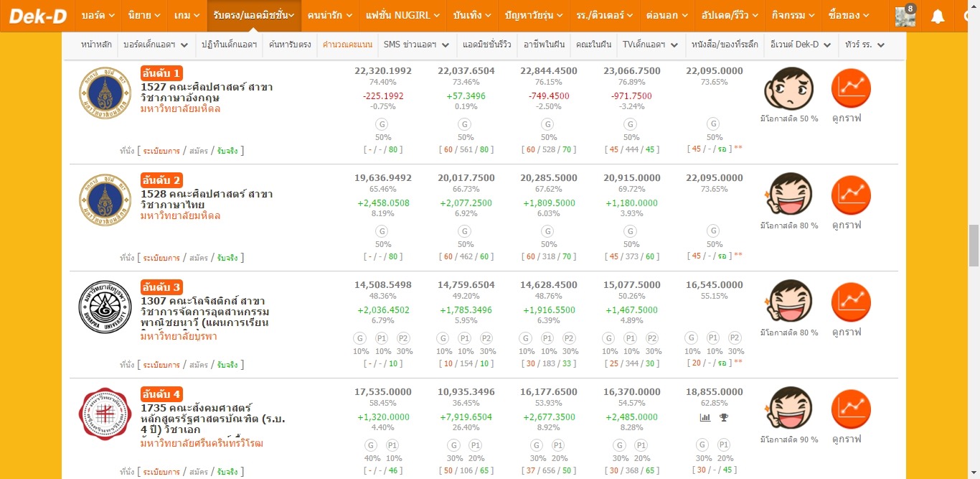Click the 80% chance face icon for rank 3

coord(788,302)
